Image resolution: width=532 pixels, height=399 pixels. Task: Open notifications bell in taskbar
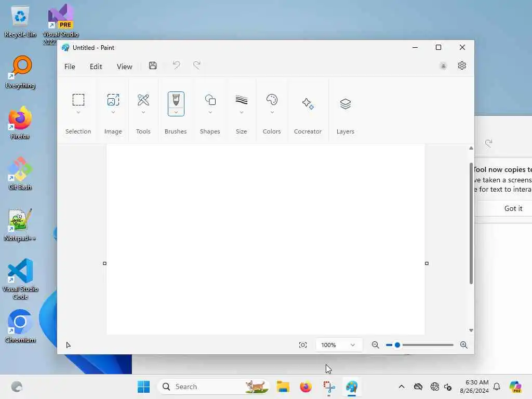pos(497,387)
